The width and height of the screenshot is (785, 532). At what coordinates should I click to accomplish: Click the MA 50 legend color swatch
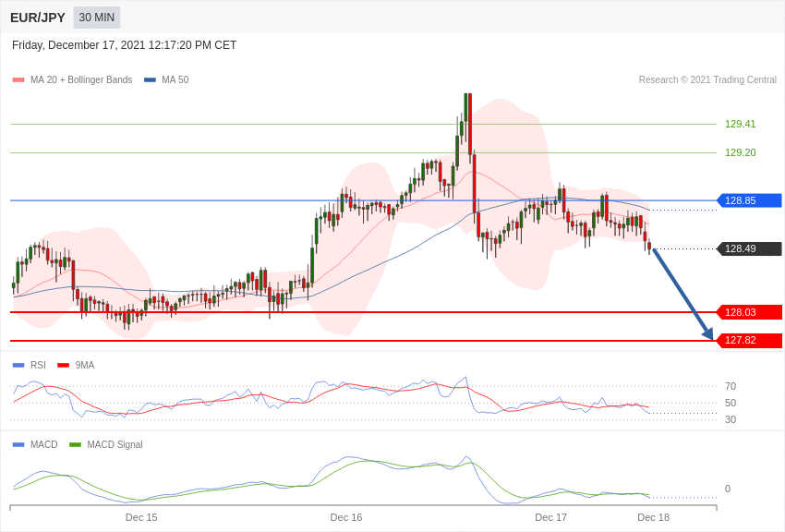pyautogui.click(x=150, y=80)
